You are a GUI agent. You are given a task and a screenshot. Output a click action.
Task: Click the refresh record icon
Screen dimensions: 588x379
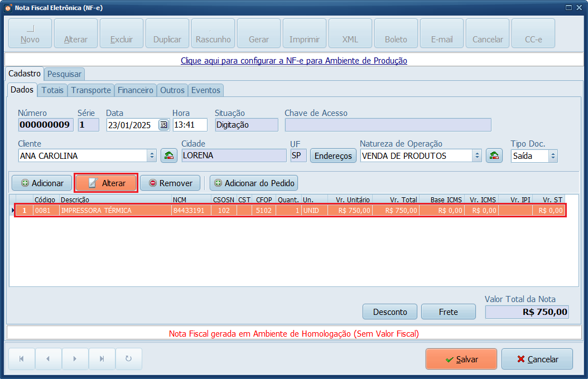(x=129, y=359)
